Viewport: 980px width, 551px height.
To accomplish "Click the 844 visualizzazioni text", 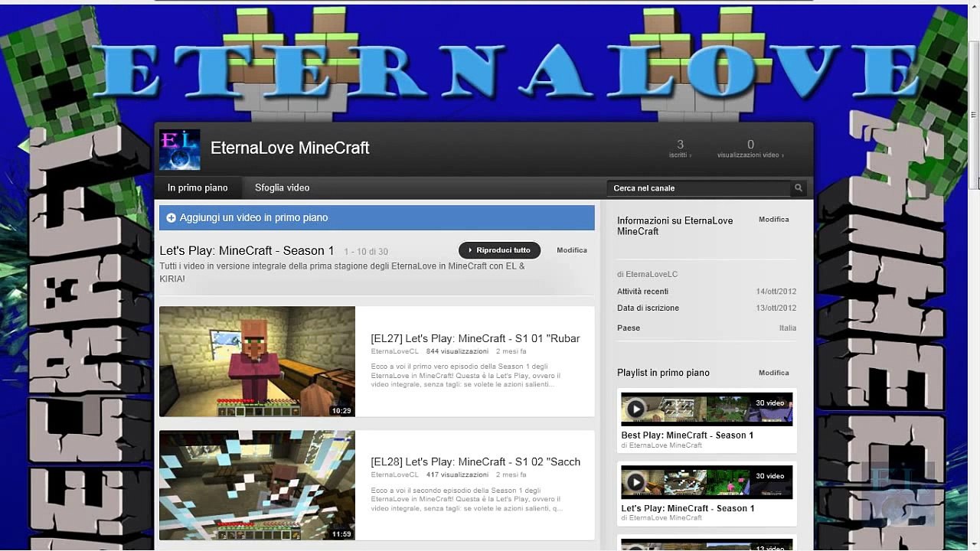I will pos(457,351).
